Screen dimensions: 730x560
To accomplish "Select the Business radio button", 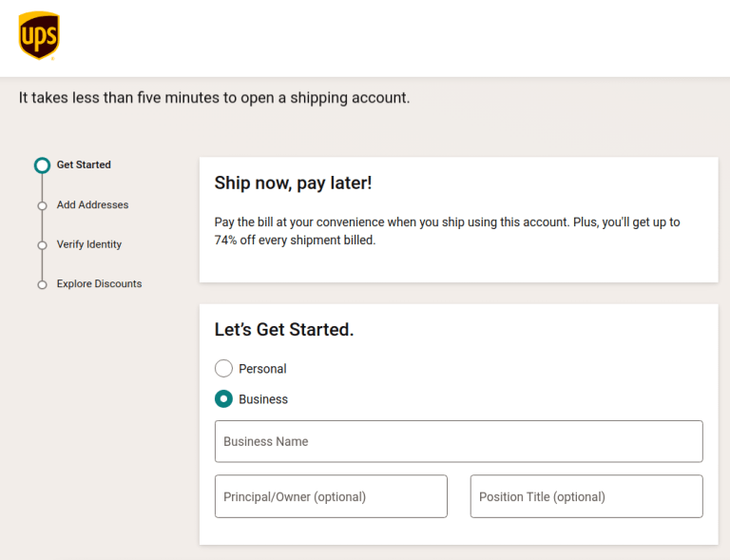I will click(223, 399).
